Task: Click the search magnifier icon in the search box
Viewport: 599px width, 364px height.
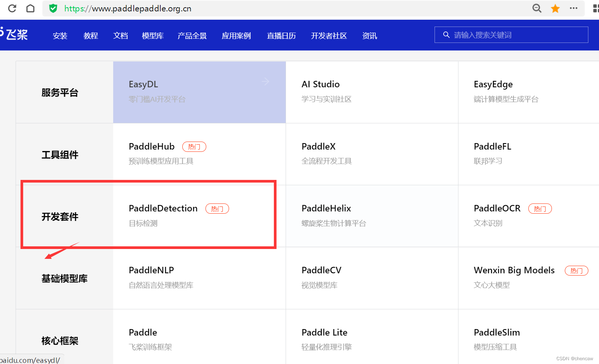Action: (446, 35)
